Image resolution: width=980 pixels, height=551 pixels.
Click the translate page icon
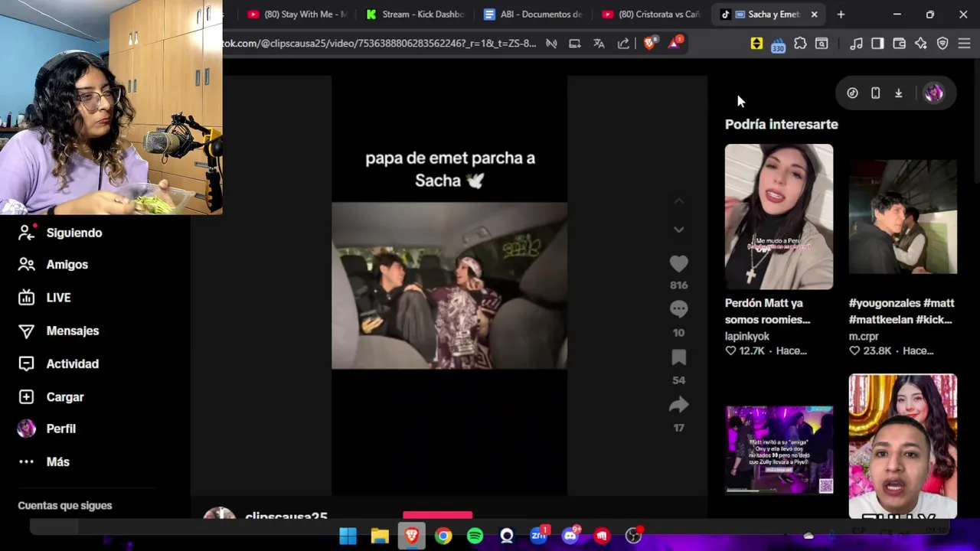(599, 44)
